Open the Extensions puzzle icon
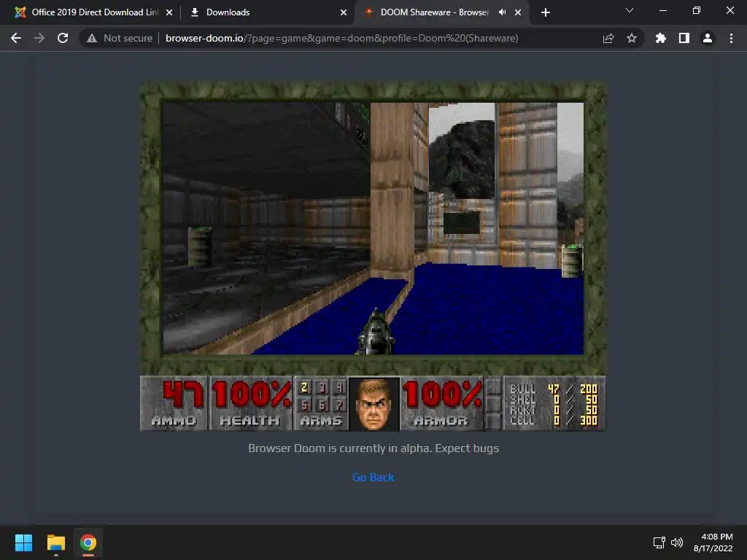Screen dimensions: 747x560 pyautogui.click(x=660, y=38)
